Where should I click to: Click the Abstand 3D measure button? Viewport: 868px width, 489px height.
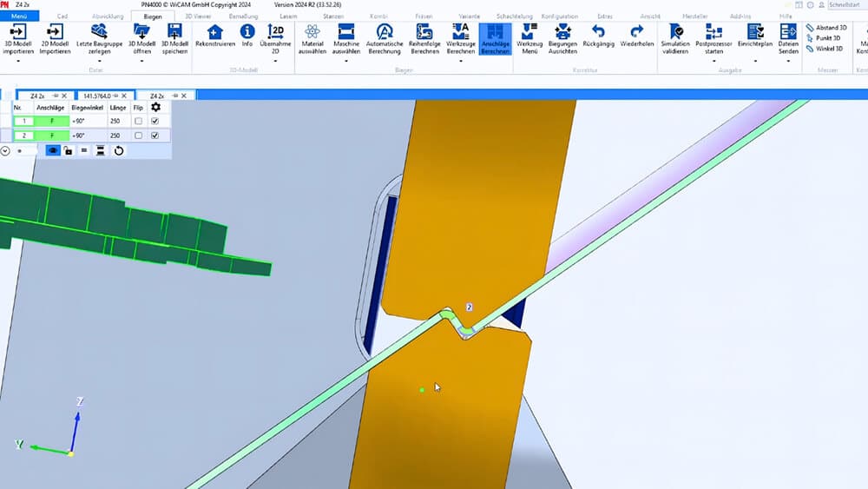coord(825,27)
